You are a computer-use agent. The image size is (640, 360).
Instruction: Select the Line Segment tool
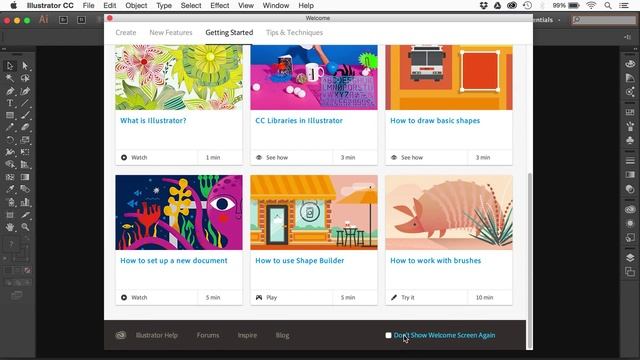(x=25, y=103)
